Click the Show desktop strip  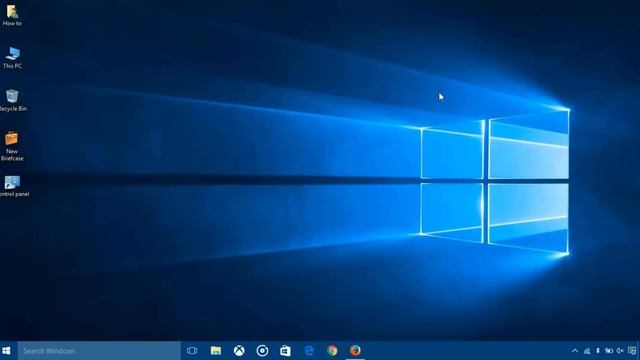pyautogui.click(x=638, y=351)
